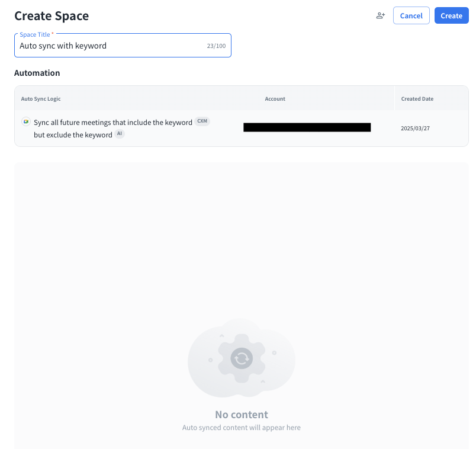This screenshot has height=449, width=476.
Task: Click the 23/100 character counter
Action: point(216,46)
